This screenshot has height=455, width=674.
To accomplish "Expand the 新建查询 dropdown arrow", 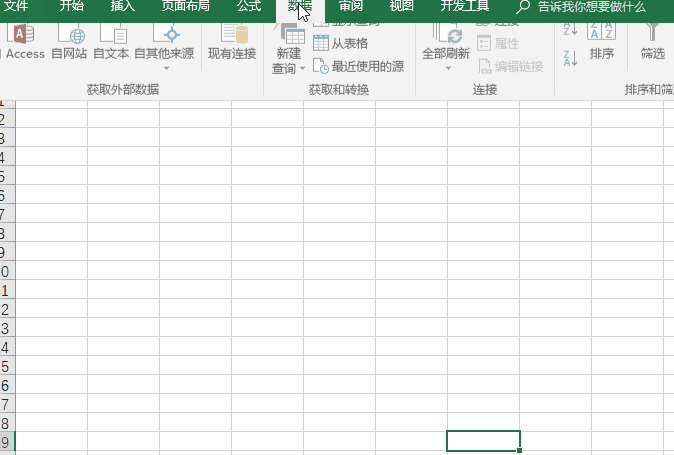I will click(x=303, y=68).
